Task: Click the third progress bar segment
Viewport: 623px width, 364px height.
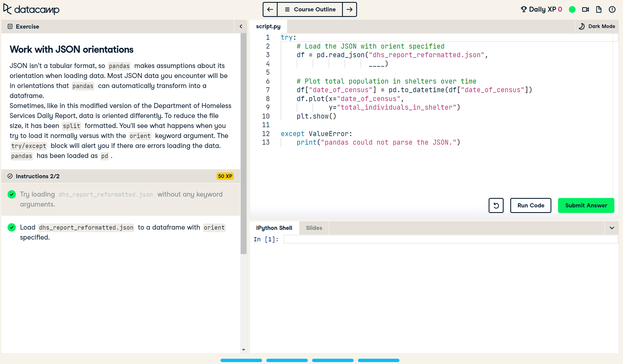Action: pyautogui.click(x=333, y=360)
